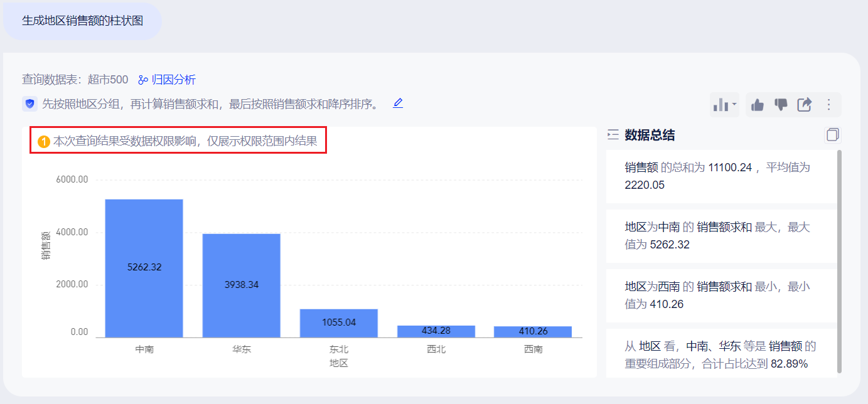Image resolution: width=868 pixels, height=404 pixels.
Task: Click the 中南 bar showing 5262.32
Action: pyautogui.click(x=144, y=268)
